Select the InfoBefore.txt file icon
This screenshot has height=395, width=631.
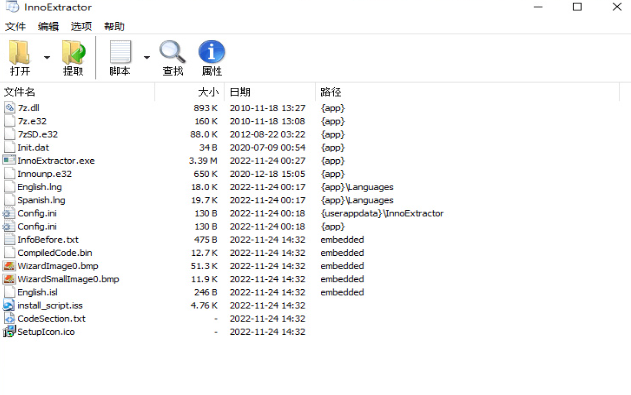coord(10,240)
